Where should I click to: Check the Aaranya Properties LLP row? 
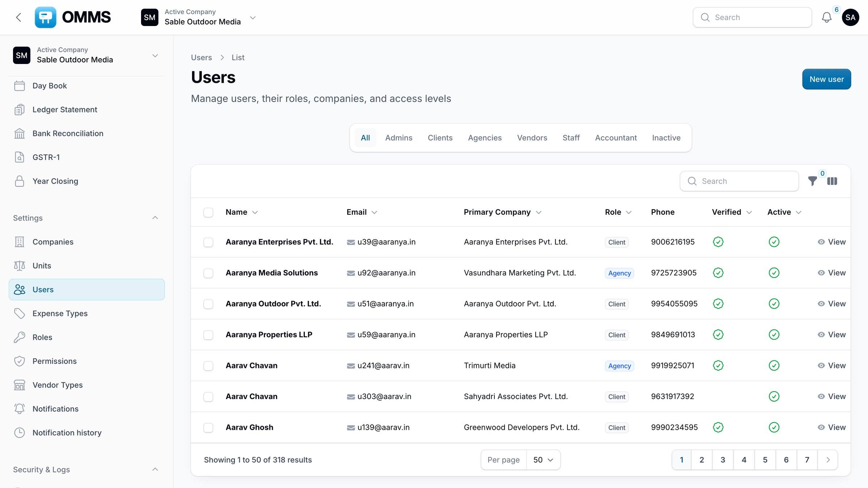(x=208, y=335)
